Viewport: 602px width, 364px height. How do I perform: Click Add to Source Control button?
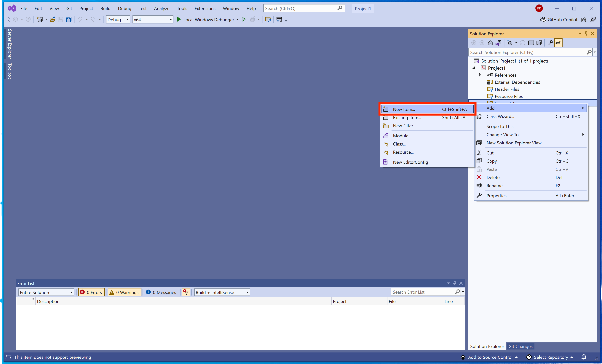[490, 357]
